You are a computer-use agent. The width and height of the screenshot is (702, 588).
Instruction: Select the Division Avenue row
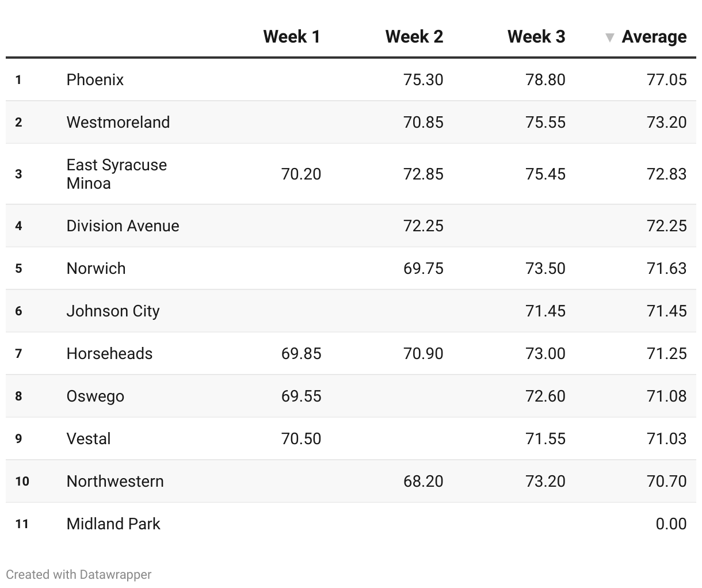(x=351, y=226)
